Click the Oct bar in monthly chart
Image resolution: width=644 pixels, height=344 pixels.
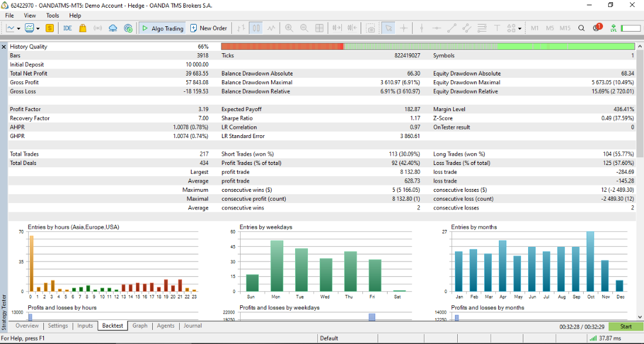tap(591, 262)
